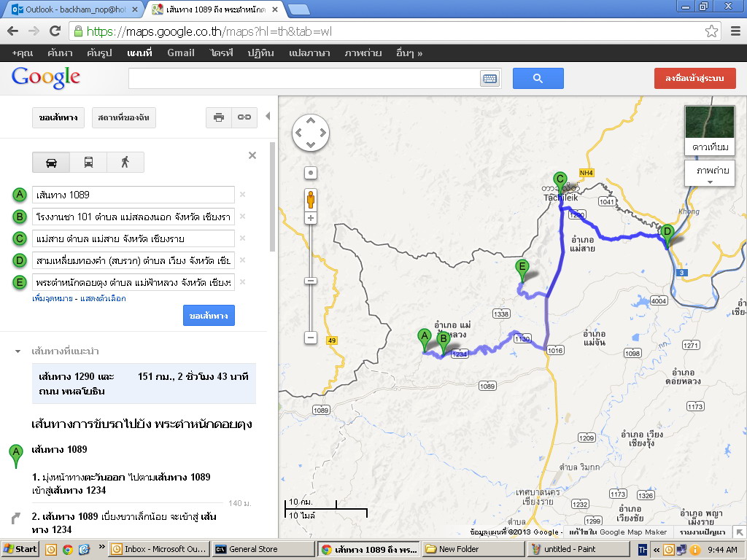Click into Google search input box
Viewport: 747px width, 560px height.
pyautogui.click(x=303, y=79)
